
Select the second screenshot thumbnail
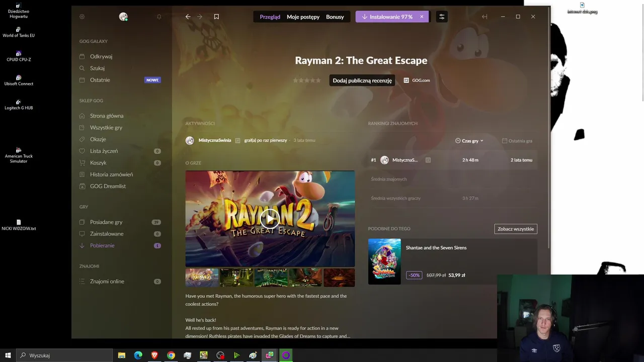[236, 278]
